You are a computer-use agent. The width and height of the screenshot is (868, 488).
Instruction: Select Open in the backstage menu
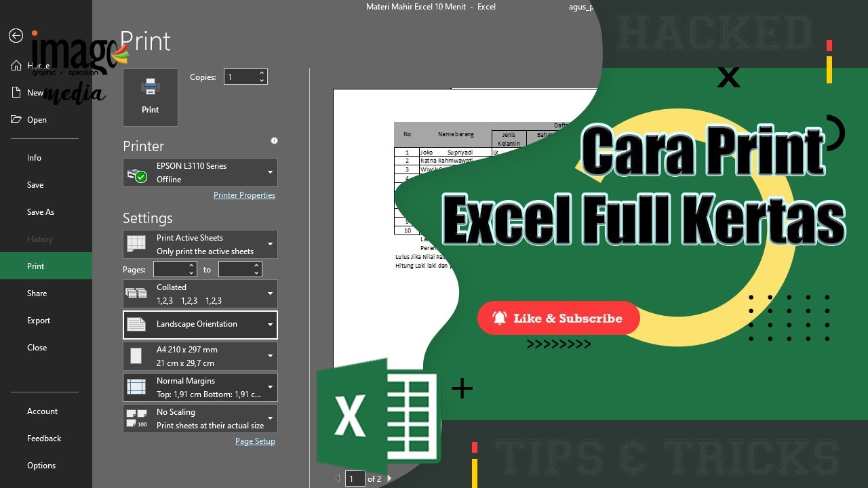(46, 120)
